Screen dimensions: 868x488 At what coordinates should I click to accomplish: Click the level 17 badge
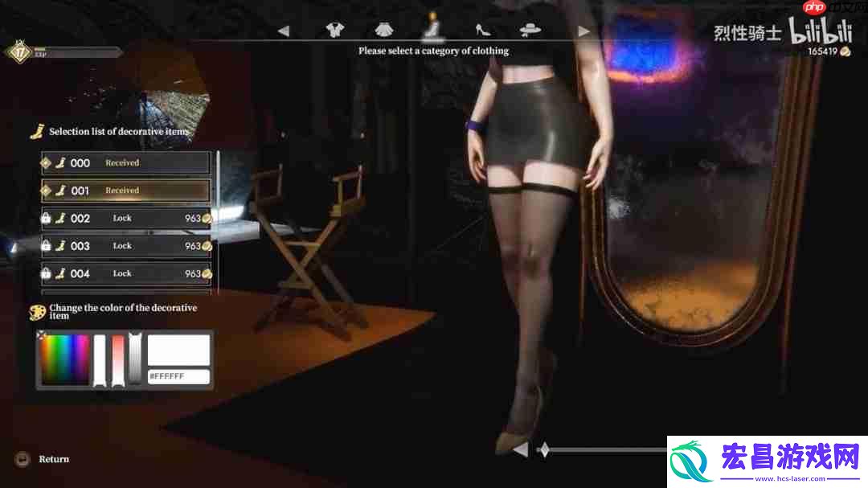[x=20, y=52]
